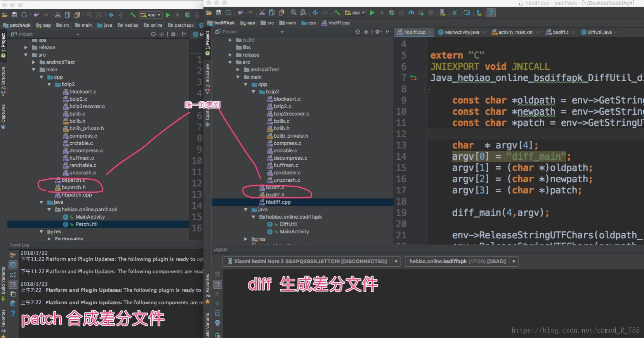Expand androidTest folder in bsdiffApk tree

click(x=238, y=69)
